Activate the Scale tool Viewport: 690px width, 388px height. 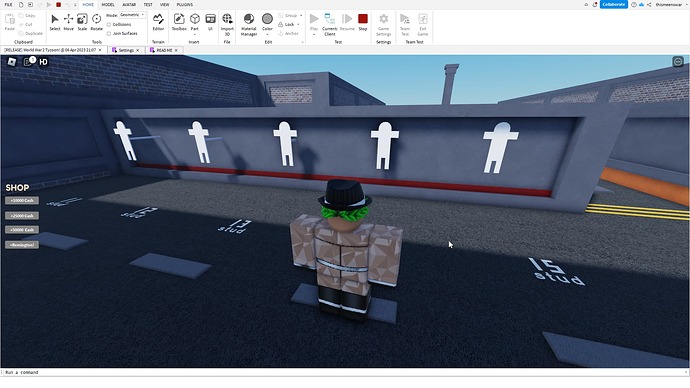pyautogui.click(x=82, y=22)
